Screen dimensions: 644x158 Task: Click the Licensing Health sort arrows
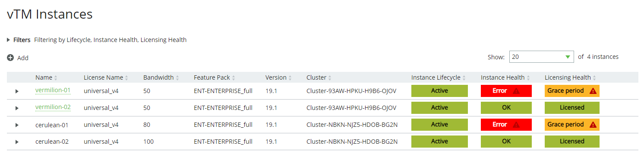(594, 78)
